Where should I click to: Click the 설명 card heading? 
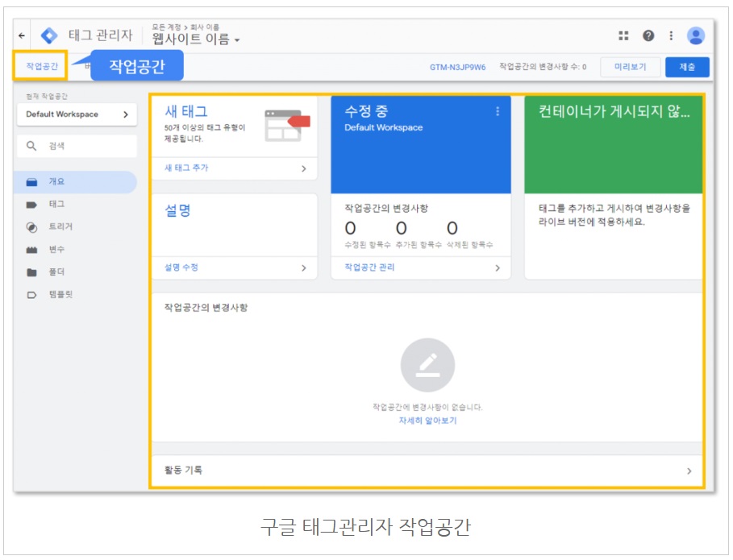coord(177,210)
